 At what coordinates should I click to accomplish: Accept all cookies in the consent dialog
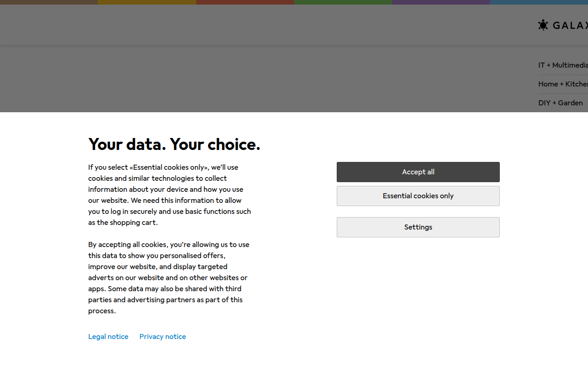tap(418, 172)
